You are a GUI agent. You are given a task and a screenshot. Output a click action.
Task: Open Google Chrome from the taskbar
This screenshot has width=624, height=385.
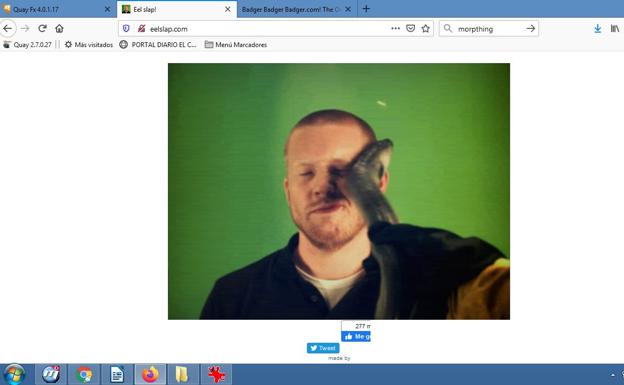pyautogui.click(x=84, y=375)
